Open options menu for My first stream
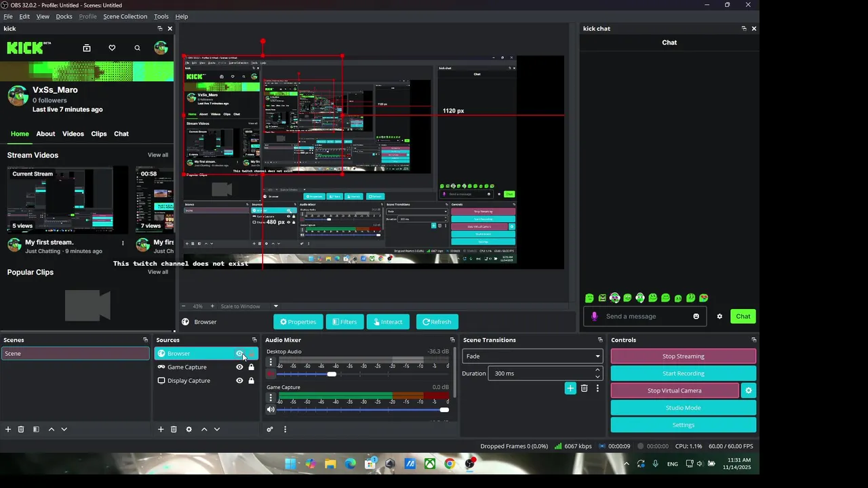The image size is (868, 488). pyautogui.click(x=123, y=243)
